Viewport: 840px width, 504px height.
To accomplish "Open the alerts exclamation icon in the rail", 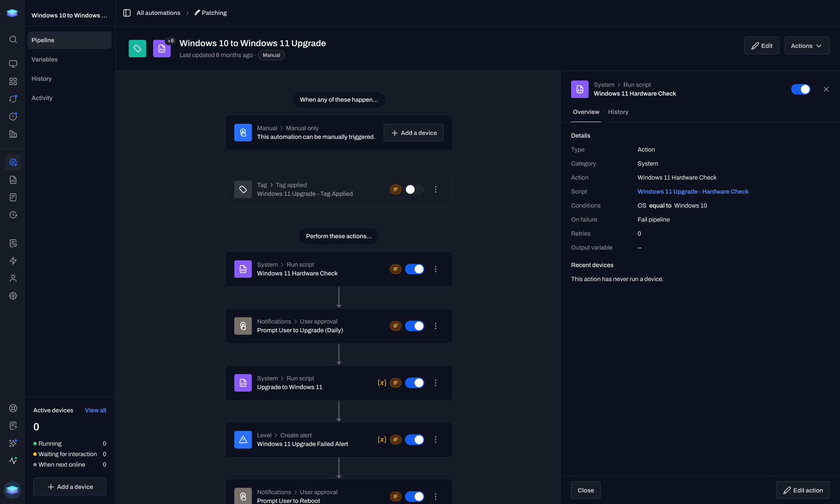I will [13, 116].
